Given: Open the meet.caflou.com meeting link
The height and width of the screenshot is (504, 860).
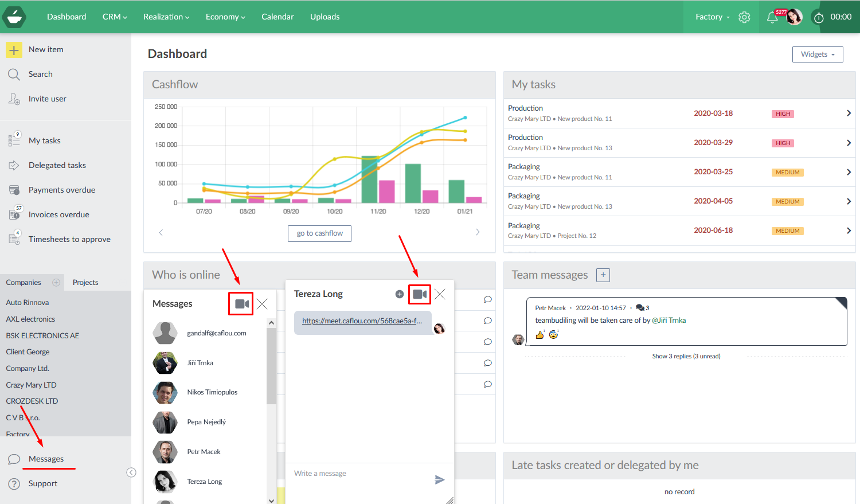Looking at the screenshot, I should click(362, 321).
